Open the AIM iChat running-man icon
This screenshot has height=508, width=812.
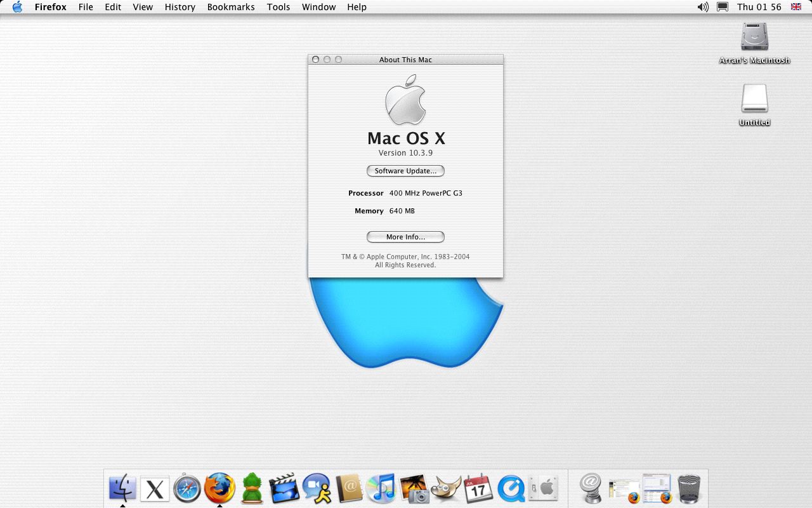tap(317, 488)
